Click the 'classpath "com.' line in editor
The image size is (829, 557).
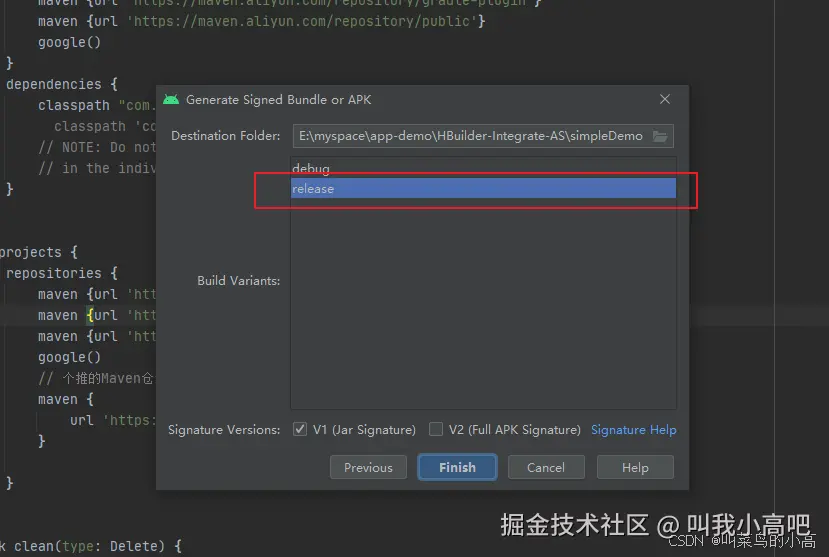96,105
